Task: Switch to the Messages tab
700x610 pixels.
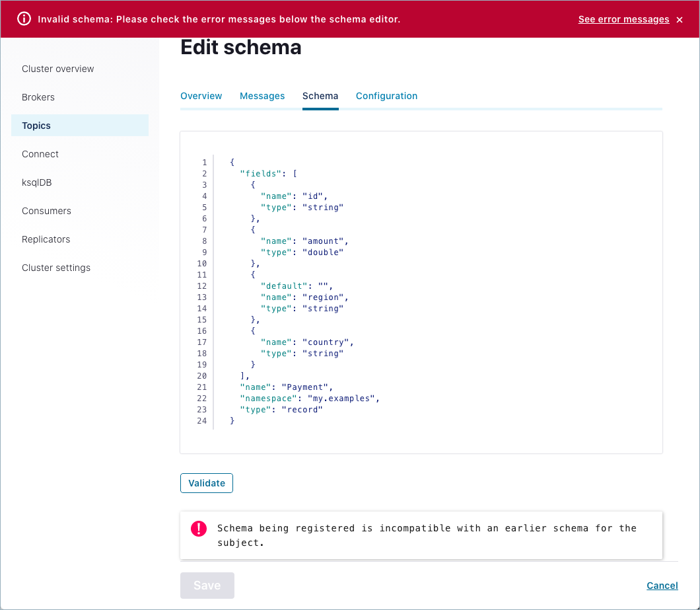Action: click(x=262, y=96)
